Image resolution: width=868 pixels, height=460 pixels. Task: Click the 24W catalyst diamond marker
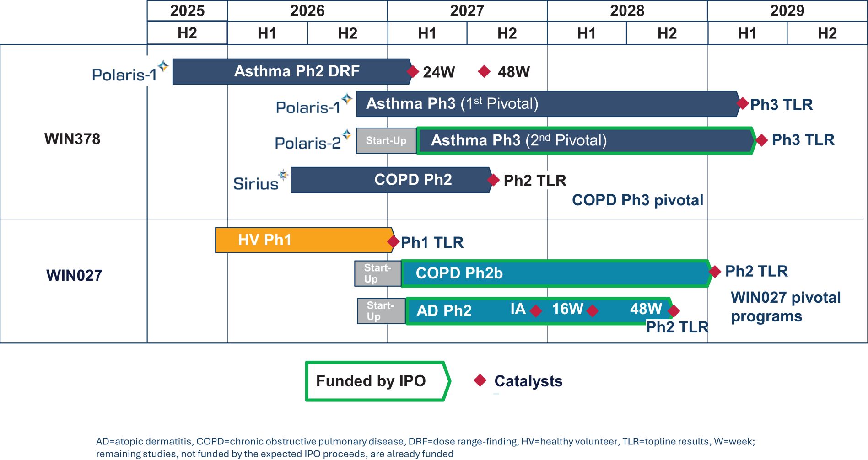point(413,71)
